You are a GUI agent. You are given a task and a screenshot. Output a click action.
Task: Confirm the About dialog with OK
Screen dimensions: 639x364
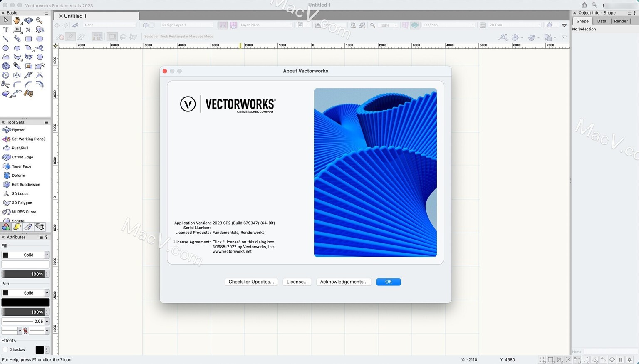click(389, 282)
